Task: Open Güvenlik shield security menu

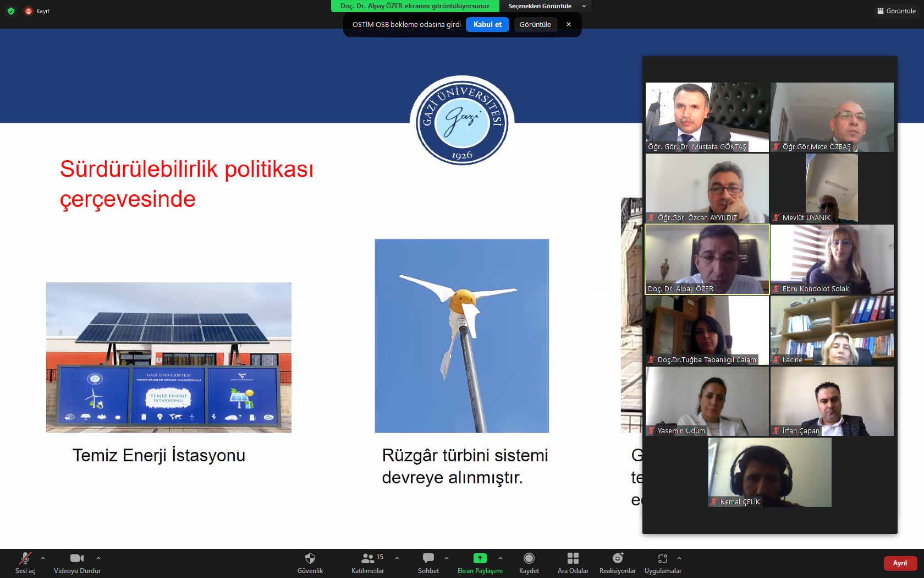Action: click(310, 563)
